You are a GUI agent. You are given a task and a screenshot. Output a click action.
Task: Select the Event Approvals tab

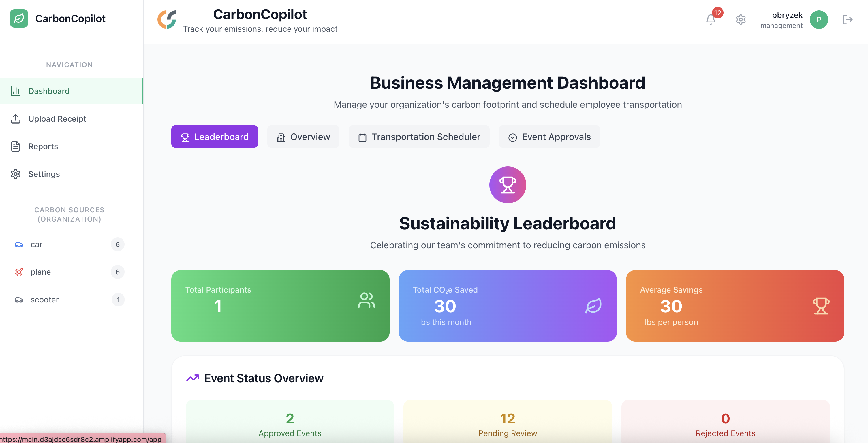coord(549,137)
